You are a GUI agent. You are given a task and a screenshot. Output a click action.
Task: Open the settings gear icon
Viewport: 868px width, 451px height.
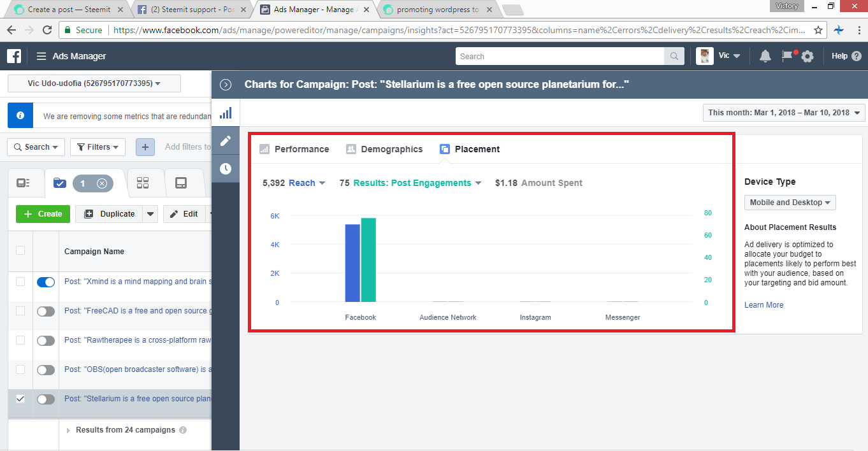point(807,56)
